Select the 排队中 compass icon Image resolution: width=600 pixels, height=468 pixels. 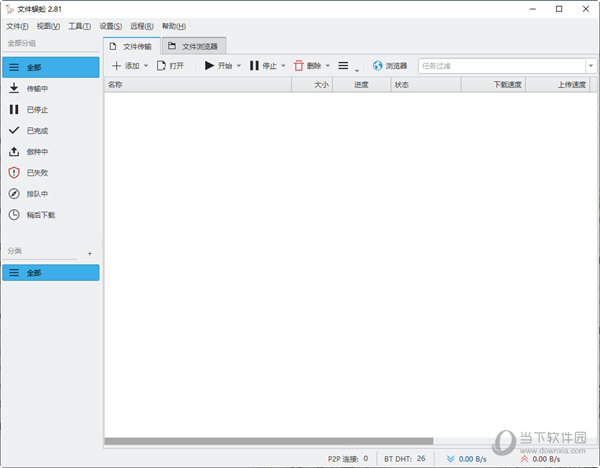pos(14,194)
